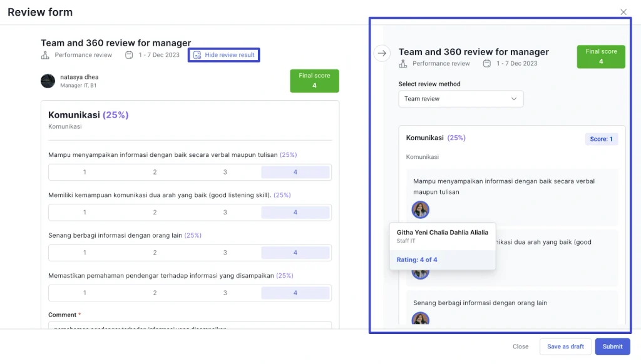
Task: Click Hide review result toggle link
Action: pyautogui.click(x=224, y=55)
